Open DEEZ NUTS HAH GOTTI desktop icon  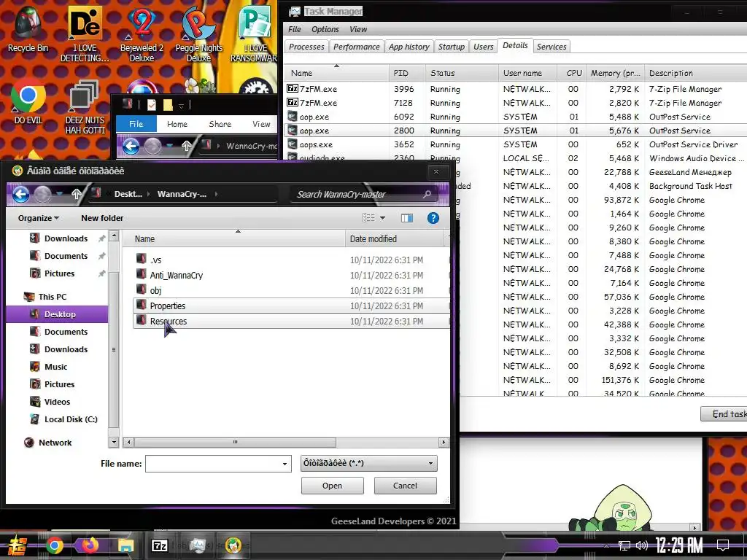coord(85,106)
